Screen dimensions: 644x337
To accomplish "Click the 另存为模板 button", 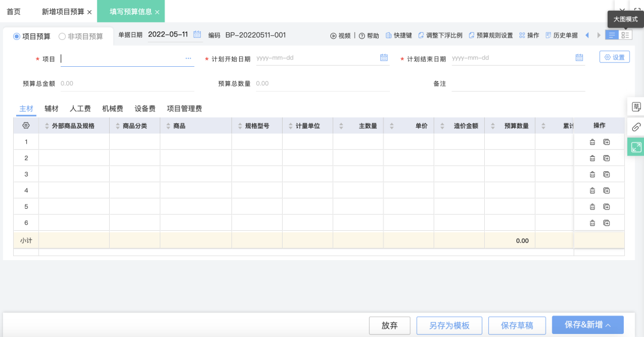I will (x=450, y=326).
